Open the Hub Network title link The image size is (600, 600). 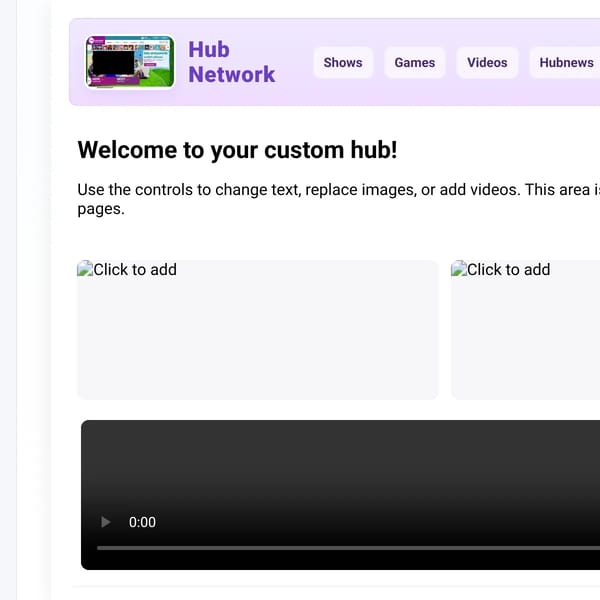(x=232, y=62)
